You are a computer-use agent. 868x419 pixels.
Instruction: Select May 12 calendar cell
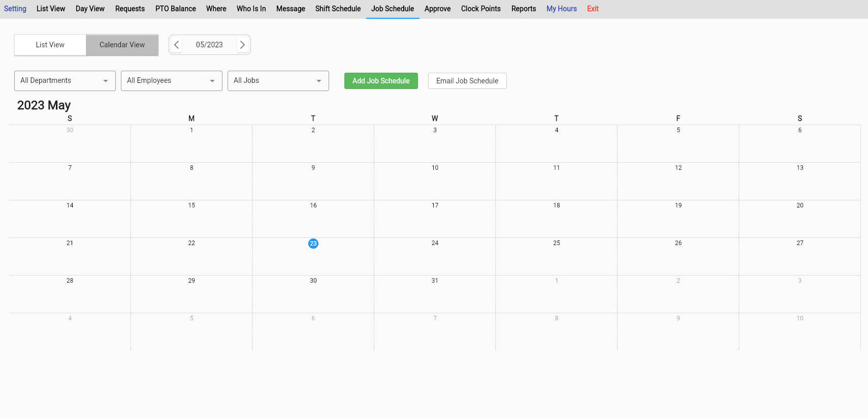click(678, 182)
